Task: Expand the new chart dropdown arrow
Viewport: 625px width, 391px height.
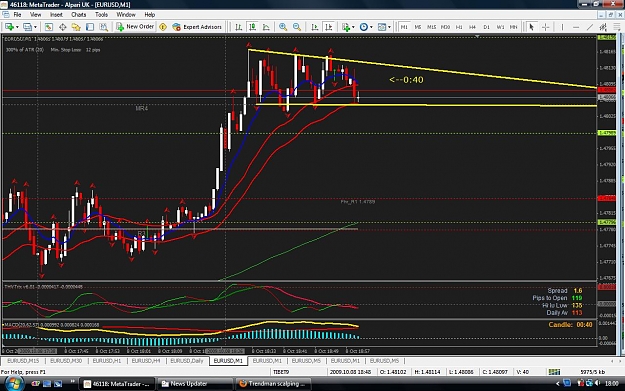Action: [x=17, y=27]
